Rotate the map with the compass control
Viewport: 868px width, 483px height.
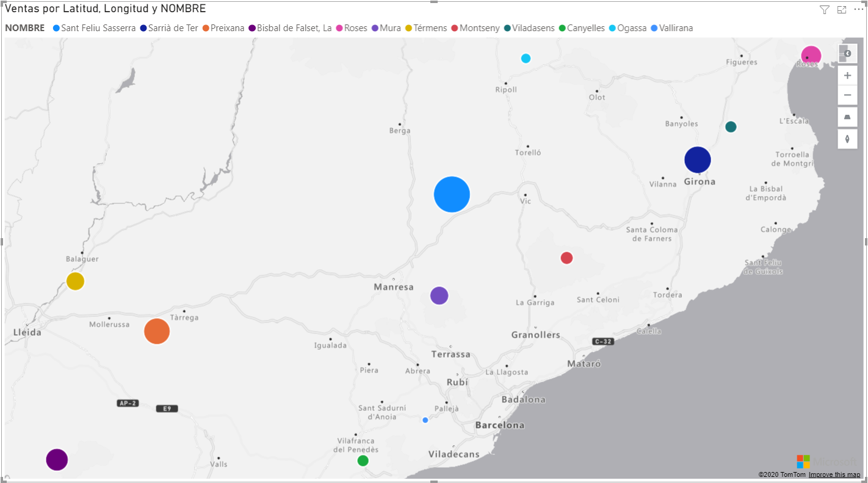847,139
